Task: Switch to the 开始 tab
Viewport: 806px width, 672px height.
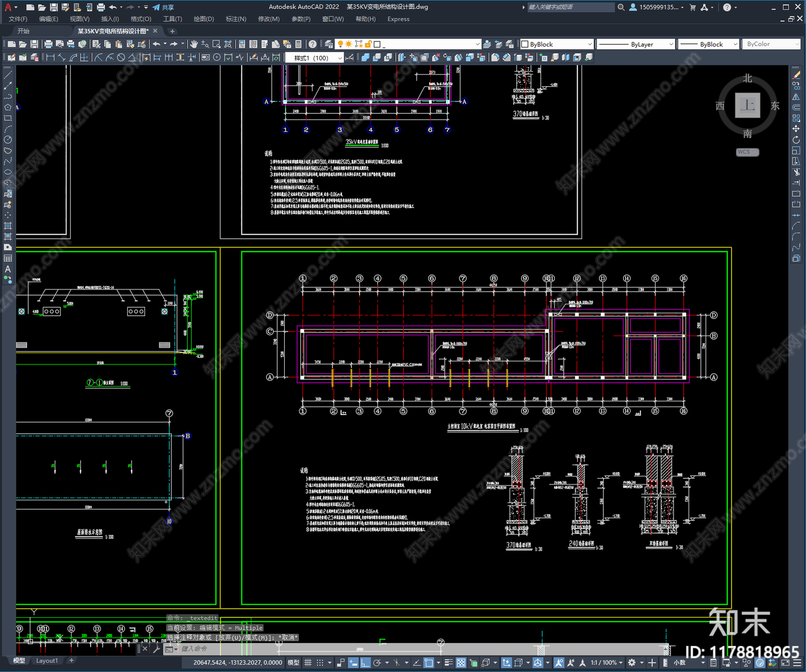Action: coord(24,31)
